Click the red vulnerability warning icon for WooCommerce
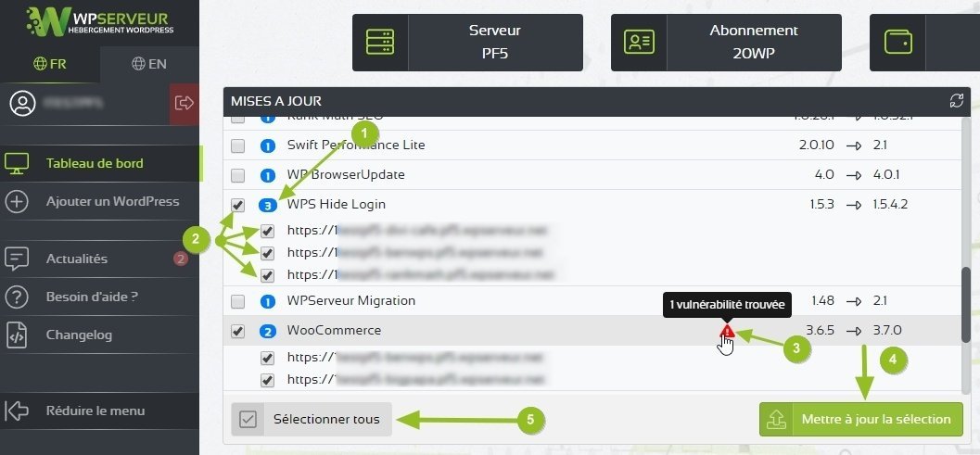 click(x=727, y=331)
